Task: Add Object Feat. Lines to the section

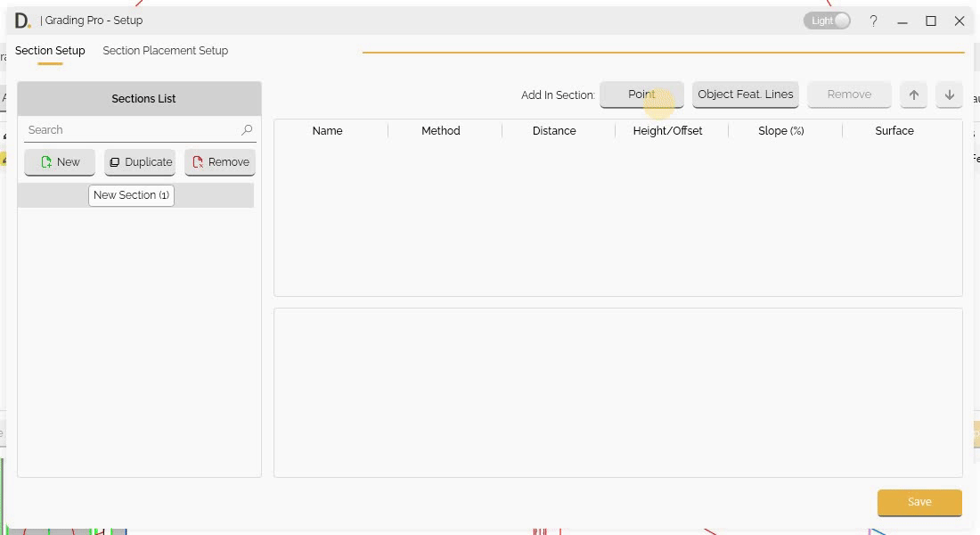Action: point(745,95)
